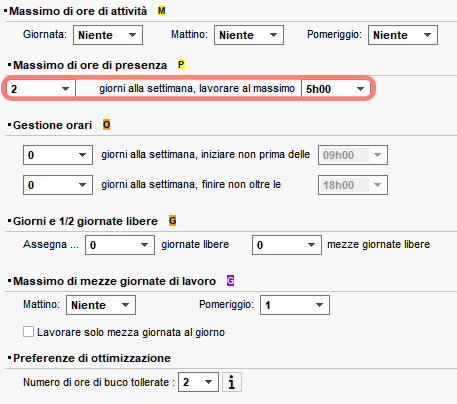Viewport: 457px width, 404px height.
Task: Open Pomeriggio half-day dropdown showing 1
Action: pos(295,305)
